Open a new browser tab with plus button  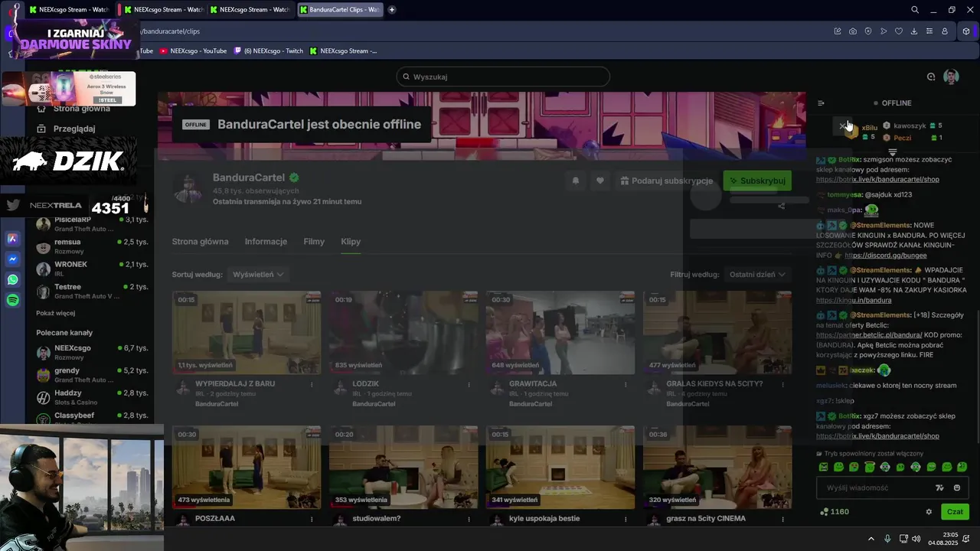tap(392, 10)
